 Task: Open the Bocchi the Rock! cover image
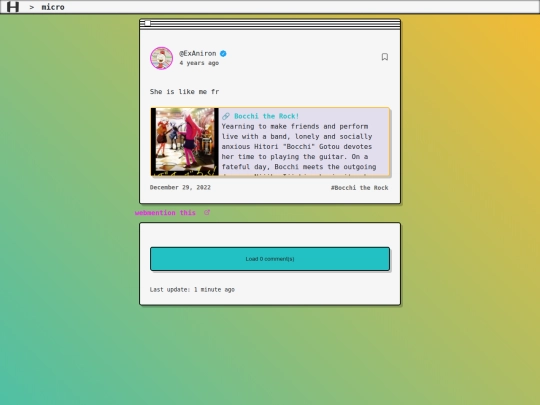click(x=185, y=142)
